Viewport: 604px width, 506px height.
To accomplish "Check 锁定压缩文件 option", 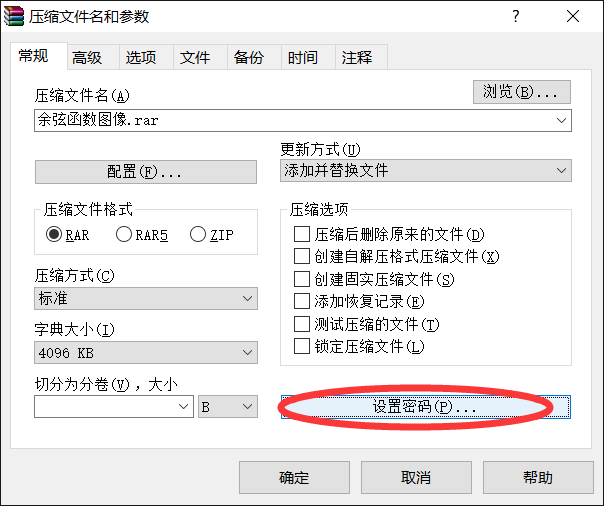I will pos(302,347).
